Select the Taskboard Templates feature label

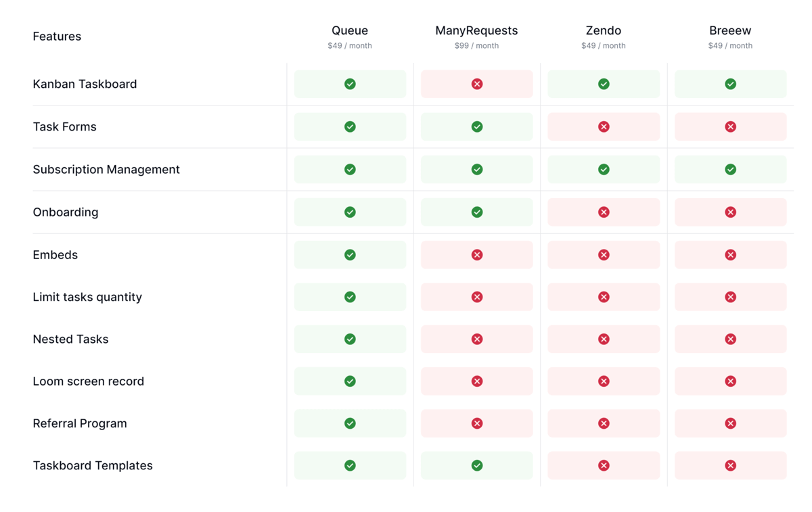(93, 465)
